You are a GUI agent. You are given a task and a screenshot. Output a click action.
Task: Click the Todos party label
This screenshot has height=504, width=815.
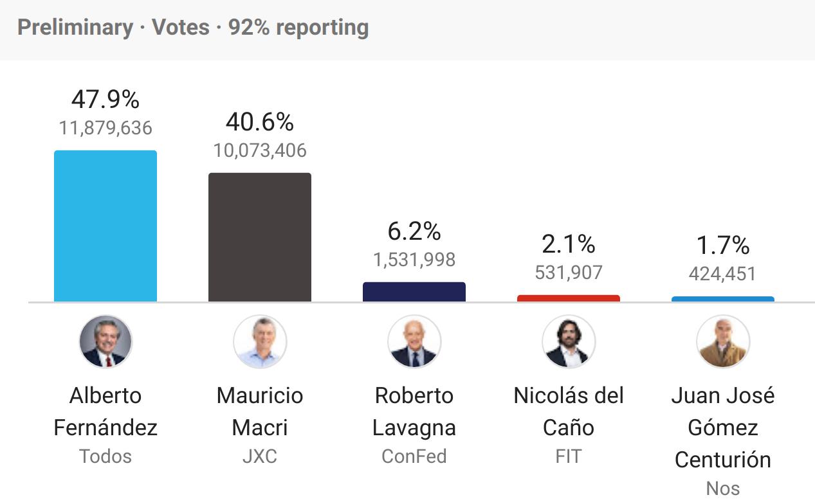point(105,456)
